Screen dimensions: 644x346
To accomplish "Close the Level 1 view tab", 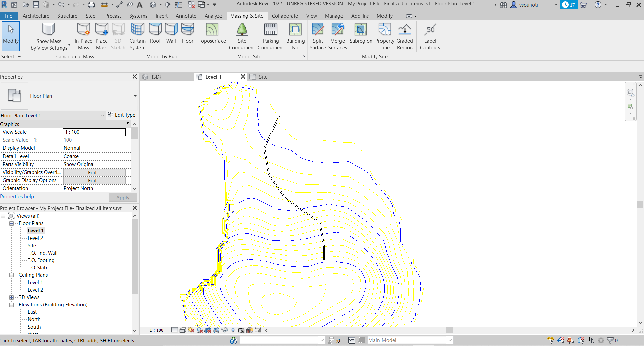I will [243, 77].
